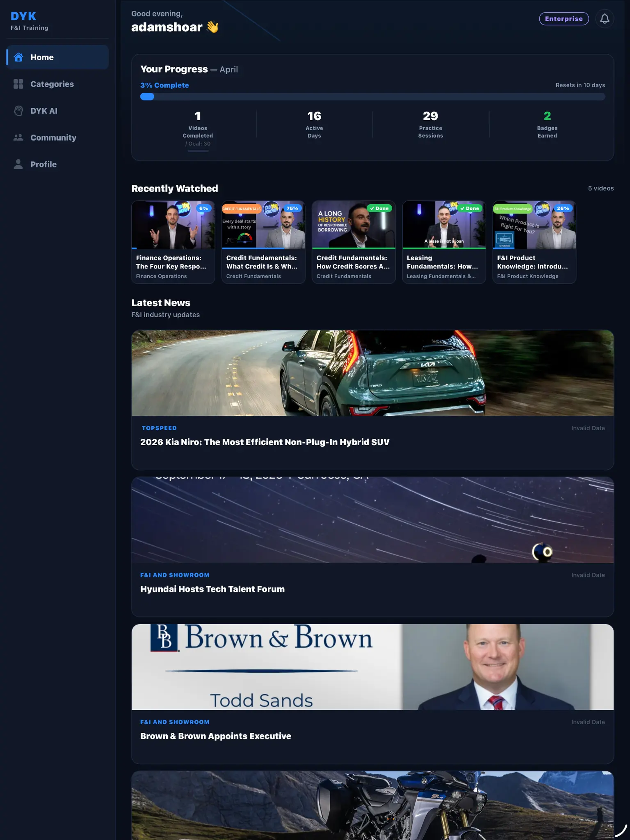The height and width of the screenshot is (840, 630).
Task: Click the 'Latest News' heading
Action: (x=161, y=303)
